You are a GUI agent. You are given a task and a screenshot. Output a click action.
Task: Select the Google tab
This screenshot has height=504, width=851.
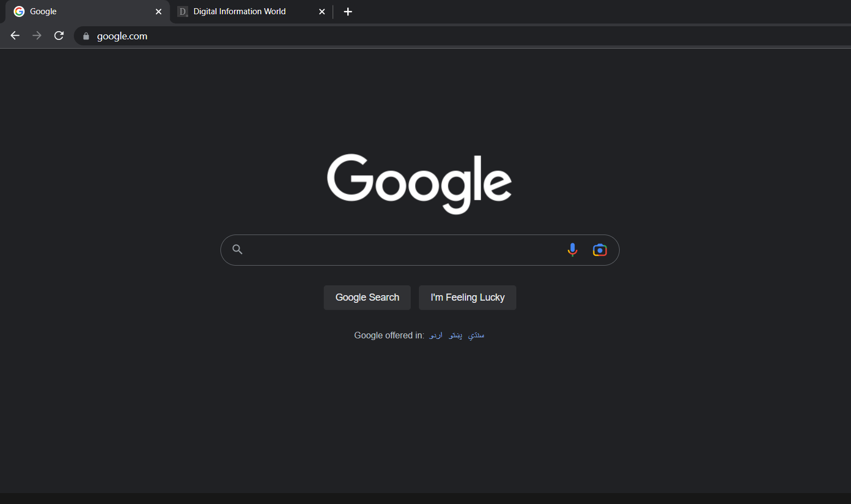pos(88,11)
